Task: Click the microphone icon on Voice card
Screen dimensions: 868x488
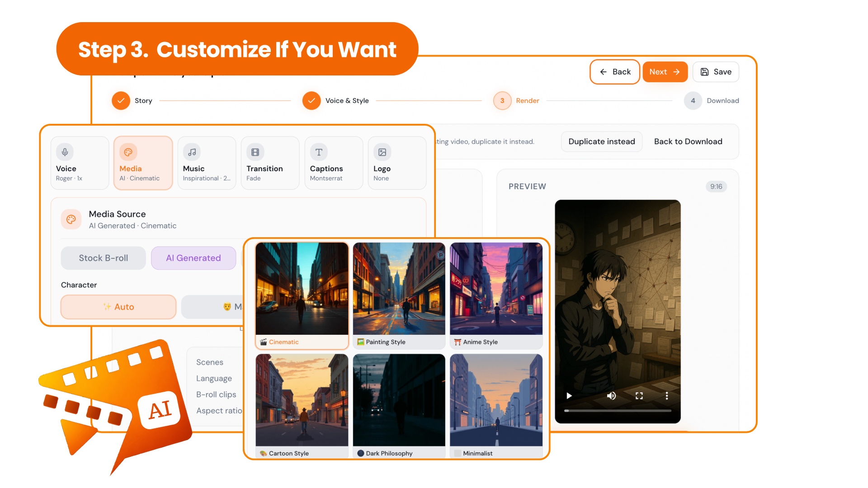Action: [65, 152]
